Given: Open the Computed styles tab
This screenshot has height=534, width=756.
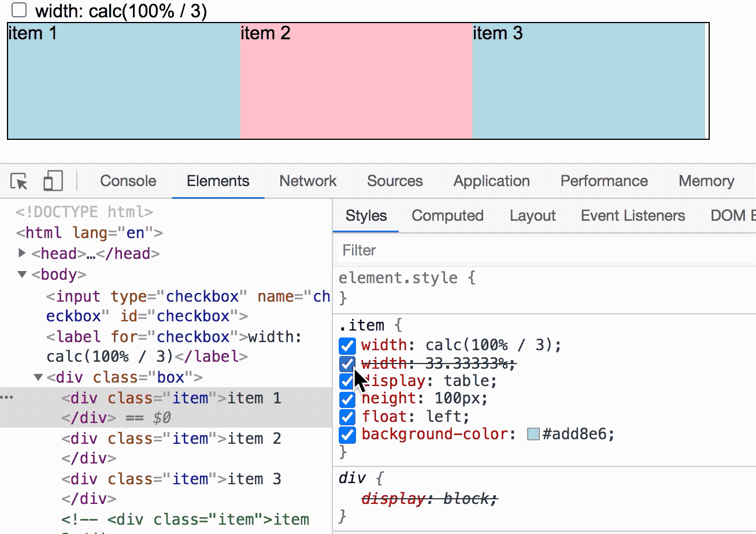Looking at the screenshot, I should [x=447, y=216].
